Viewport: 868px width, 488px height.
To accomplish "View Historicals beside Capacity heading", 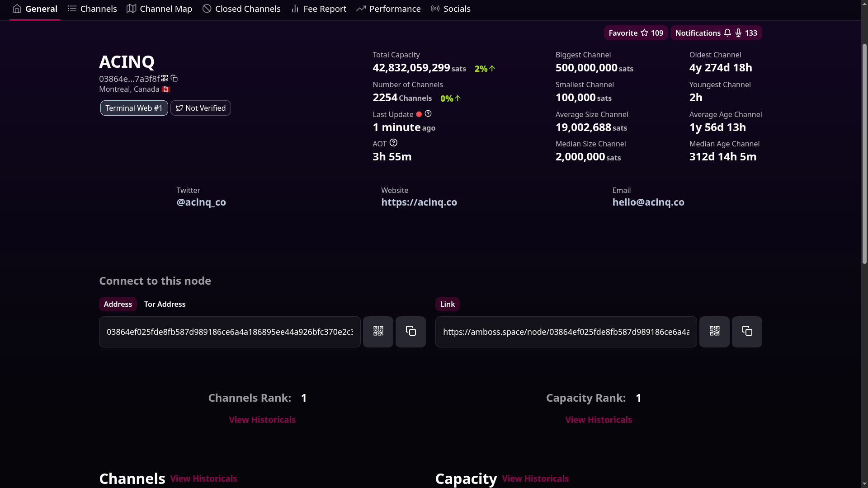I will (535, 479).
